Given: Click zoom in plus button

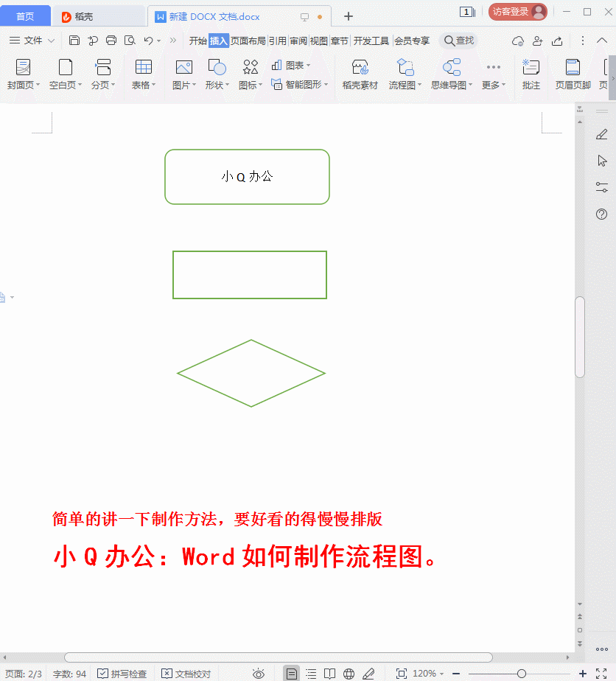Looking at the screenshot, I should point(583,674).
